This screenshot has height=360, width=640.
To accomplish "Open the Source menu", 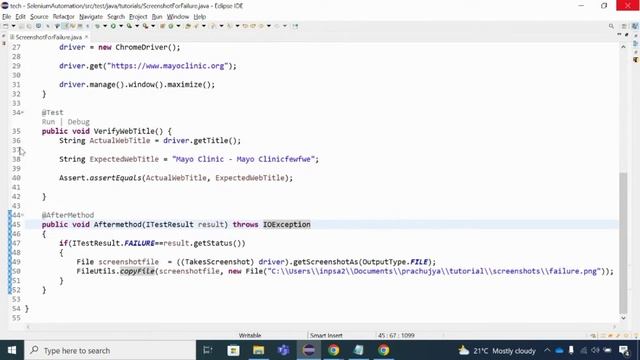I will click(39, 17).
